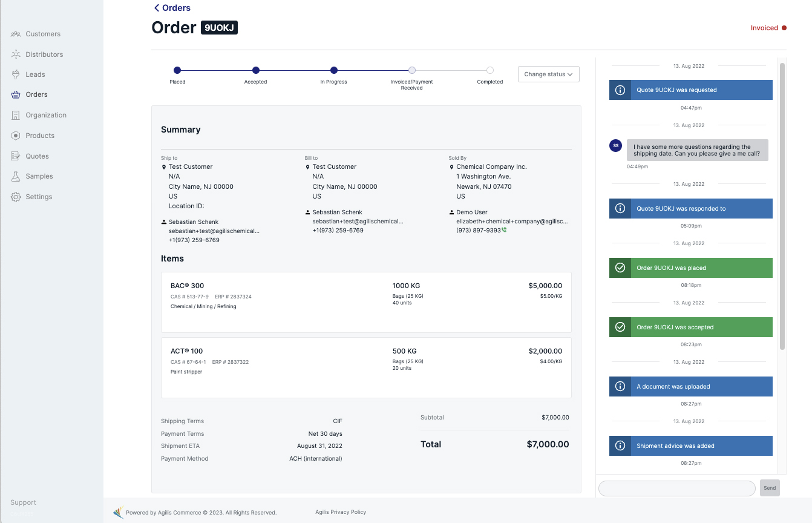This screenshot has height=523, width=812.
Task: Click the In Progress step on progress tracker
Action: point(333,70)
